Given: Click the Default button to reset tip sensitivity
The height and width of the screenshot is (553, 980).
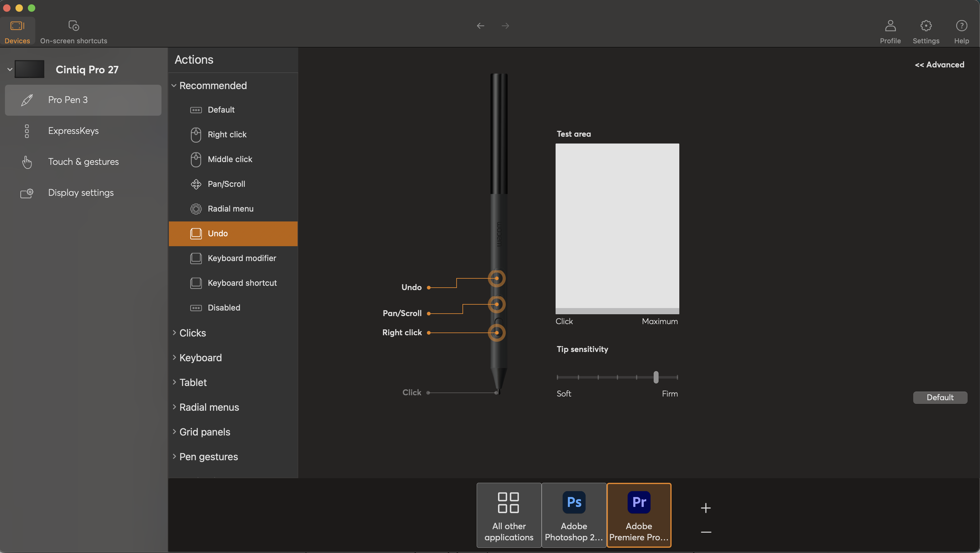Looking at the screenshot, I should click(940, 397).
